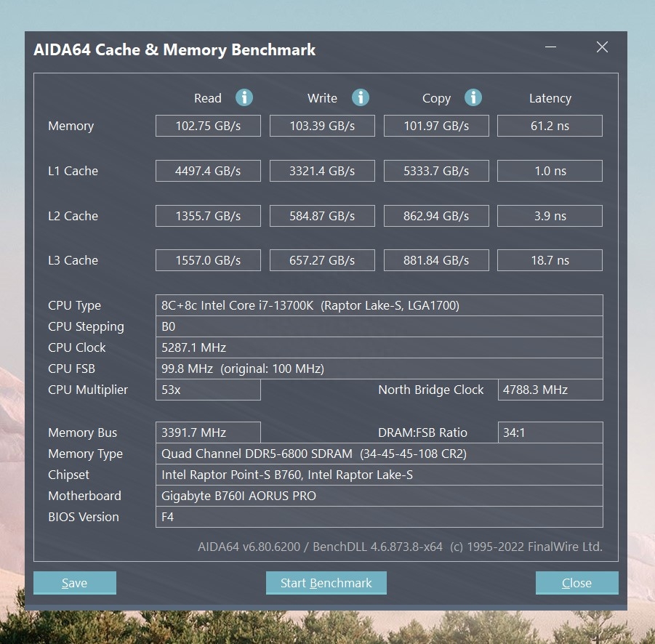655x644 pixels.
Task: Click the Save button
Action: pyautogui.click(x=75, y=583)
